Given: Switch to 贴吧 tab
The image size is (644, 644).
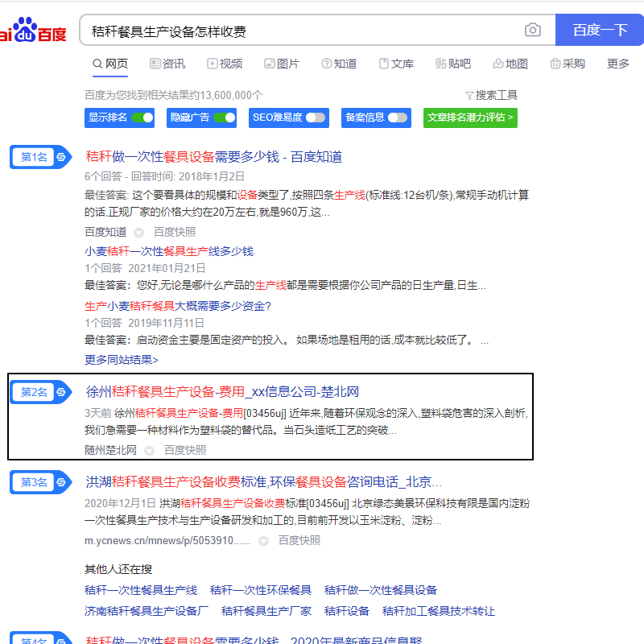Looking at the screenshot, I should 453,64.
